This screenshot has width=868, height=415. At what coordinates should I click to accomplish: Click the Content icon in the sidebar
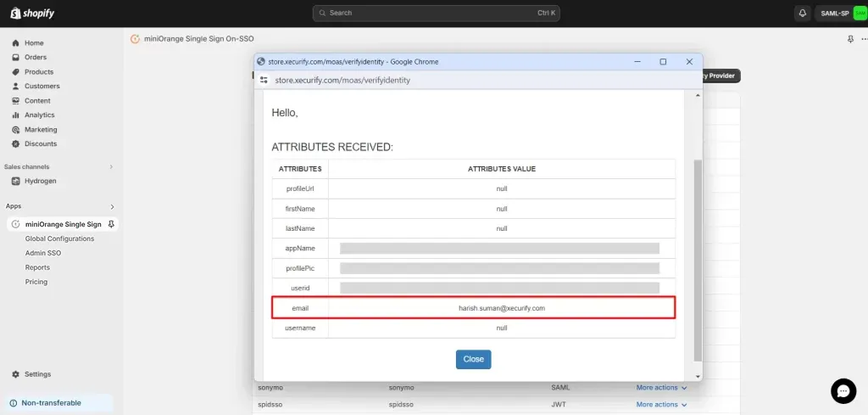tap(15, 101)
